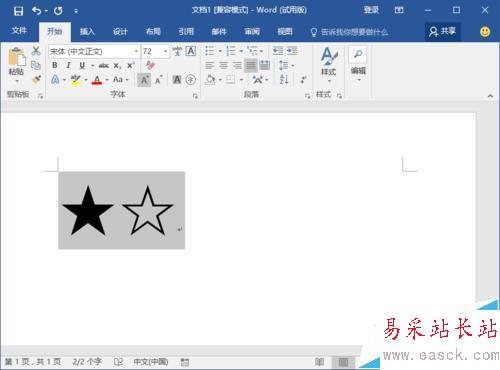Viewport: 500px width, 370px height.
Task: Switch to the Layout (布局) tab
Action: pyautogui.click(x=153, y=32)
